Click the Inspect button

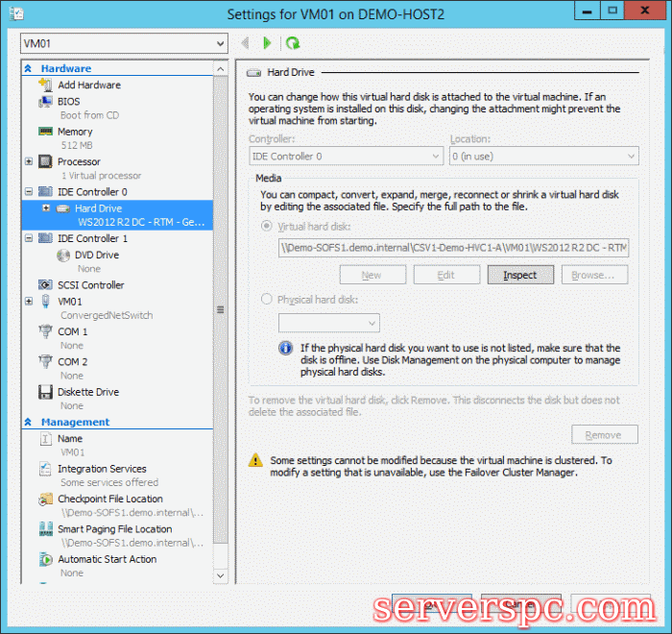tap(519, 275)
